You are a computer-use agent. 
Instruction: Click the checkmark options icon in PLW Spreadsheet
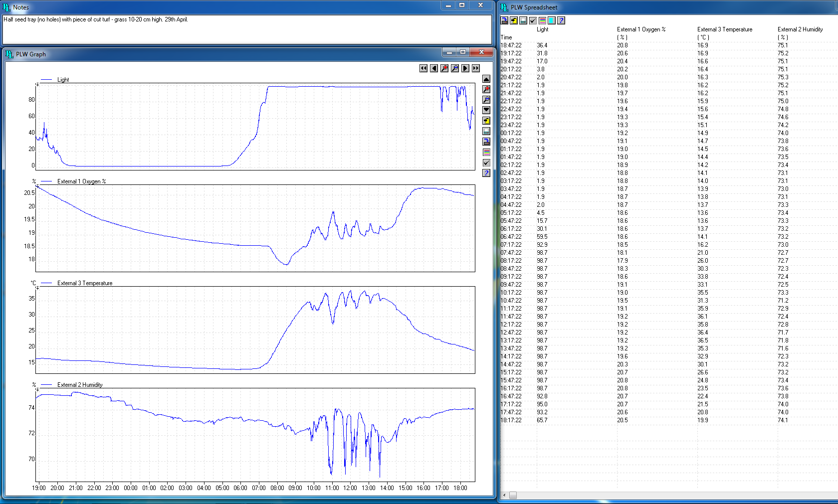coord(533,20)
